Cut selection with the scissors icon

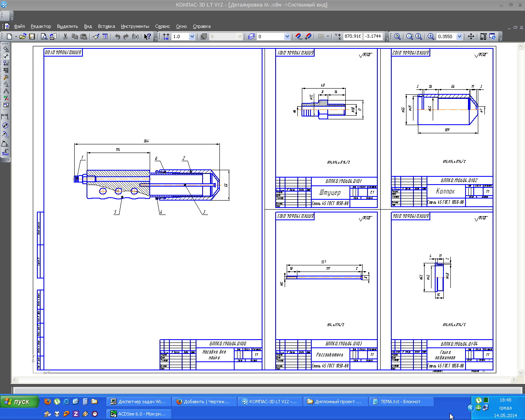click(65, 37)
